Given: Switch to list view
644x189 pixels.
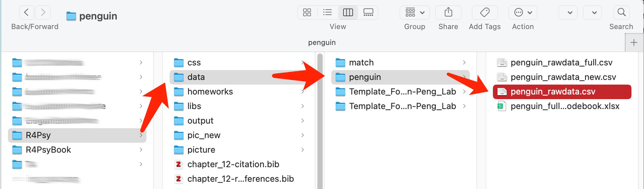Looking at the screenshot, I should [327, 13].
